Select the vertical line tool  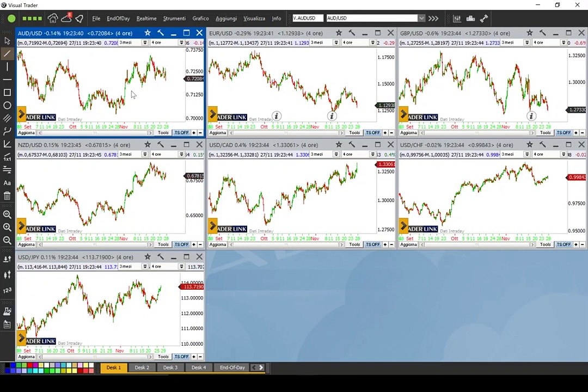[7, 67]
